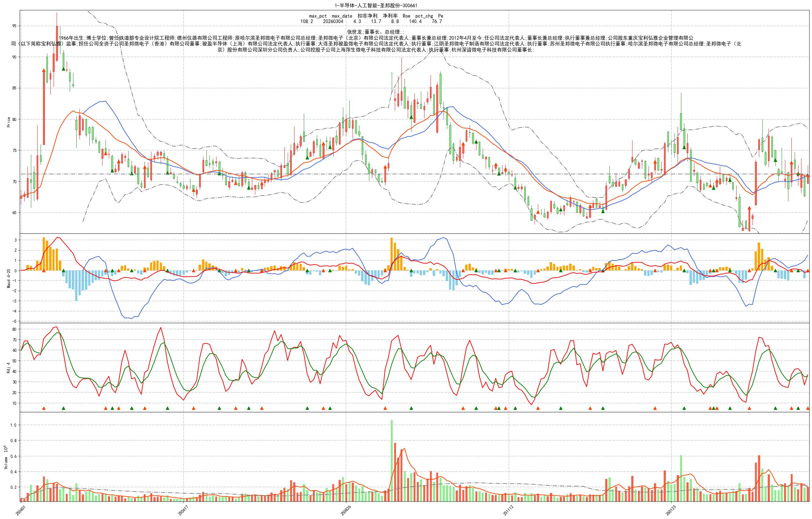
Task: Click the 250617 date tick label
Action: pos(183,511)
